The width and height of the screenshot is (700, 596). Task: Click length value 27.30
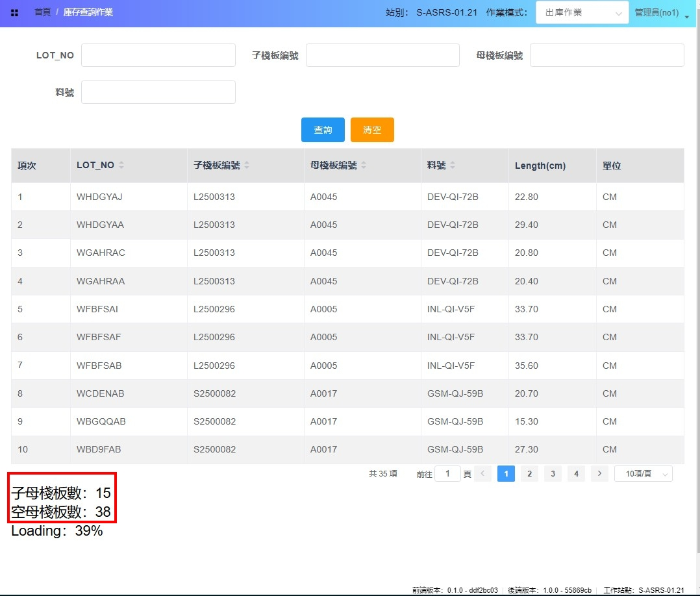click(x=527, y=449)
